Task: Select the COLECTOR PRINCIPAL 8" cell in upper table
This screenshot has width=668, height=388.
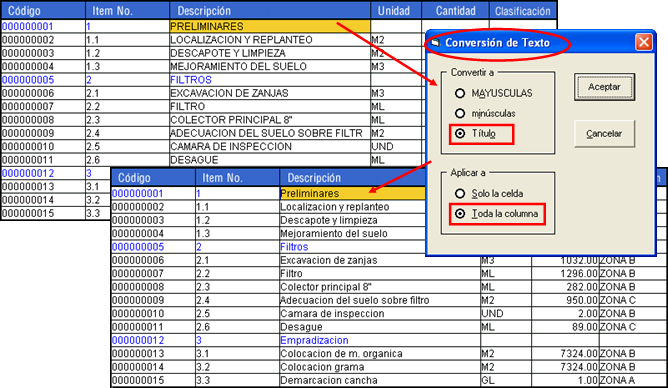Action: pyautogui.click(x=270, y=120)
